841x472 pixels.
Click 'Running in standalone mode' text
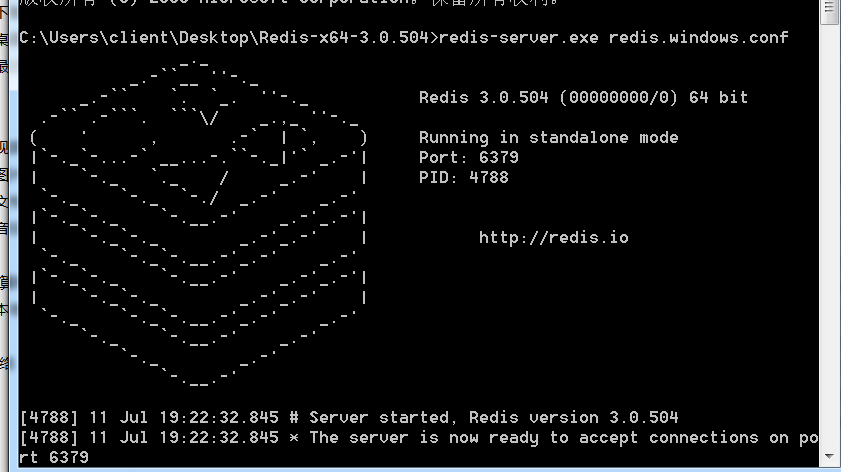point(548,138)
